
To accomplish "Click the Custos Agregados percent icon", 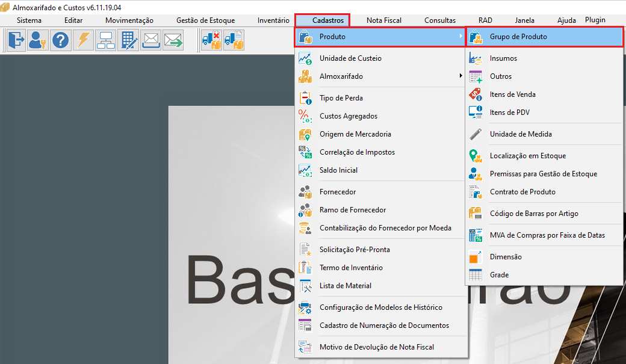I will click(305, 116).
